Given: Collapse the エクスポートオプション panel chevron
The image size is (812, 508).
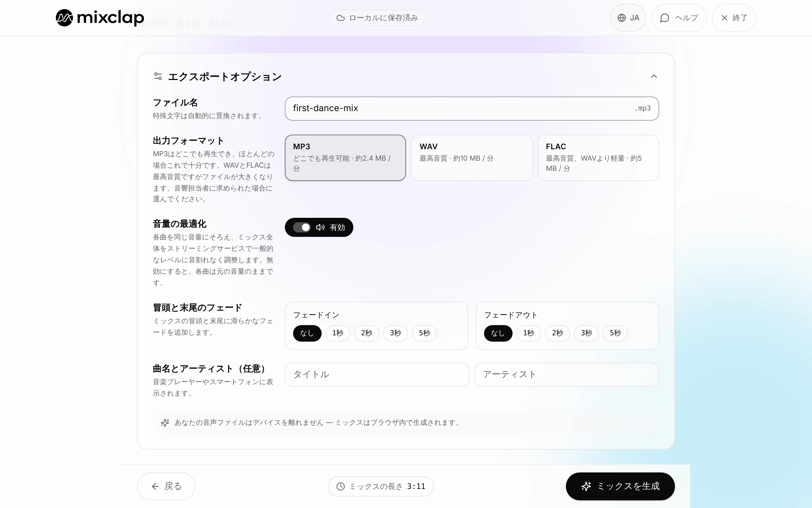Looking at the screenshot, I should [x=654, y=77].
